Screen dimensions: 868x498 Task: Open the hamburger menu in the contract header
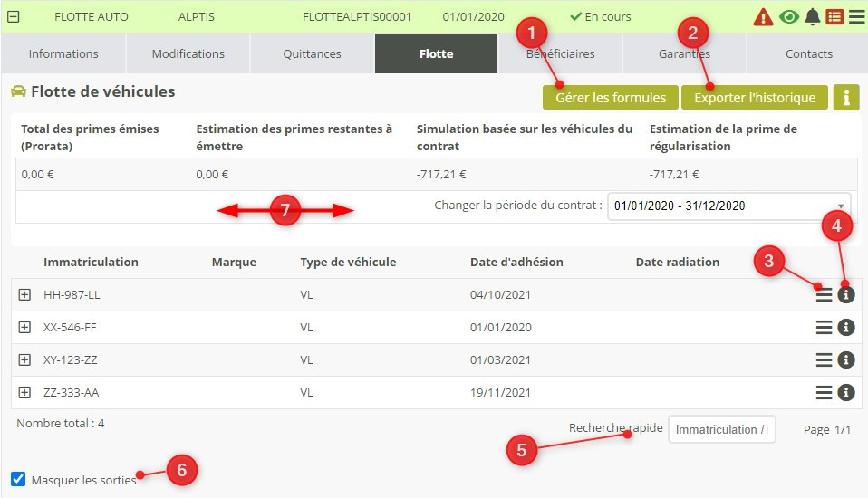pos(856,17)
